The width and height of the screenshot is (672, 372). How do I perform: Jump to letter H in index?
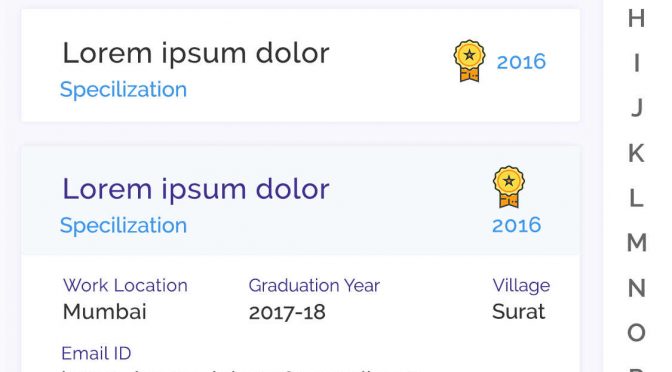pyautogui.click(x=636, y=18)
